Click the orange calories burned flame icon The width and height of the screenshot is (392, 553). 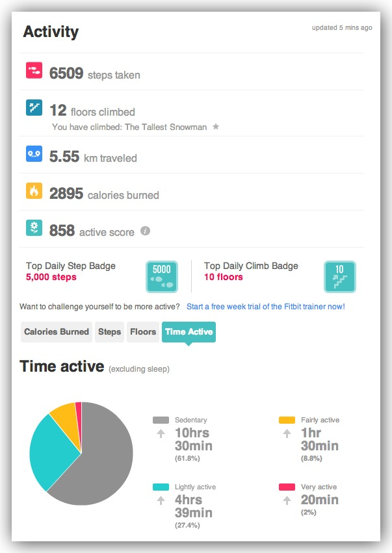34,191
